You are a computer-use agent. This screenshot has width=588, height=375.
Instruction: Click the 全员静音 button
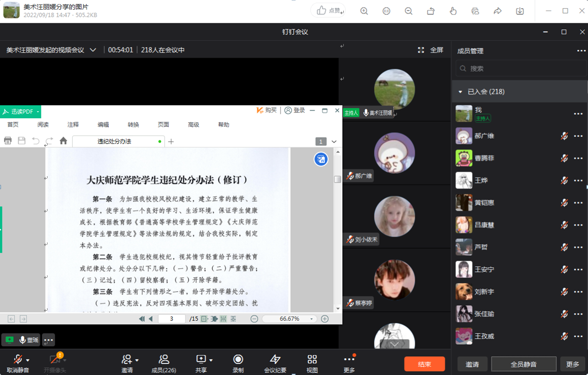523,364
